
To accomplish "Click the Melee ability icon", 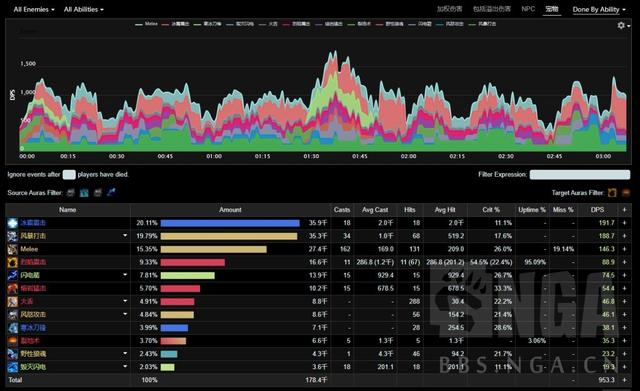I will 13,249.
